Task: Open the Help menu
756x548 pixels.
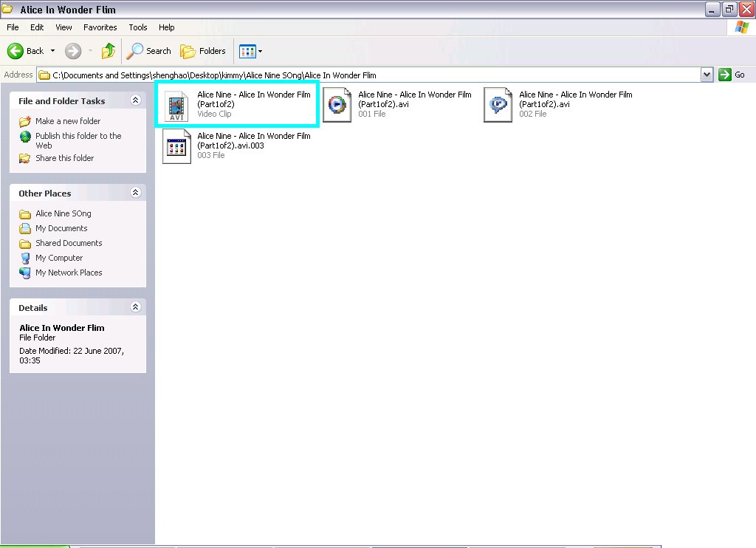Action: (x=167, y=27)
